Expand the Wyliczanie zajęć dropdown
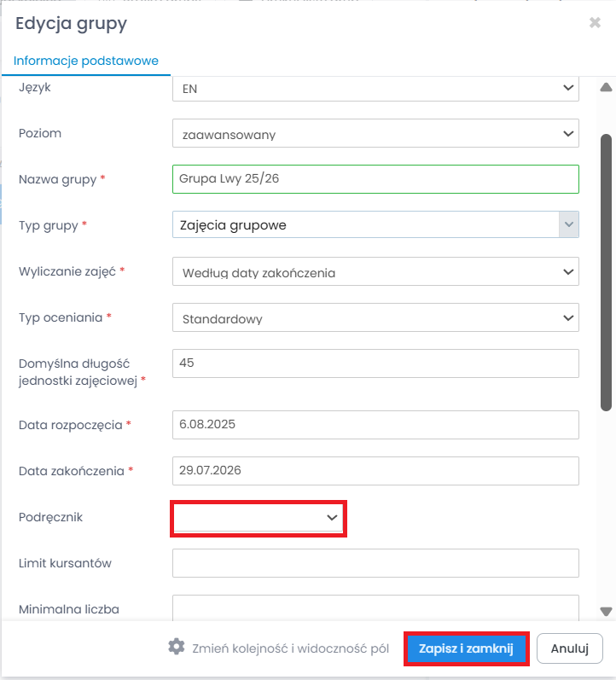This screenshot has width=616, height=680. tap(375, 272)
